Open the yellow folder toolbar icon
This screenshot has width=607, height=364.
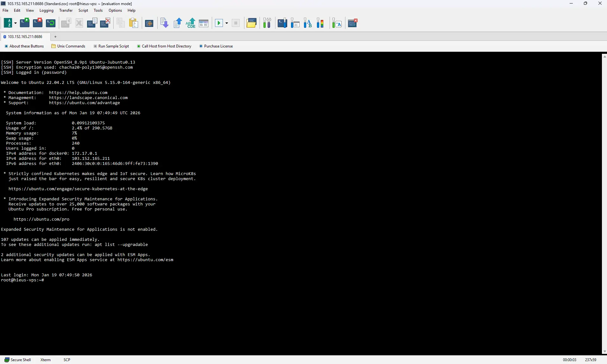pos(251,23)
